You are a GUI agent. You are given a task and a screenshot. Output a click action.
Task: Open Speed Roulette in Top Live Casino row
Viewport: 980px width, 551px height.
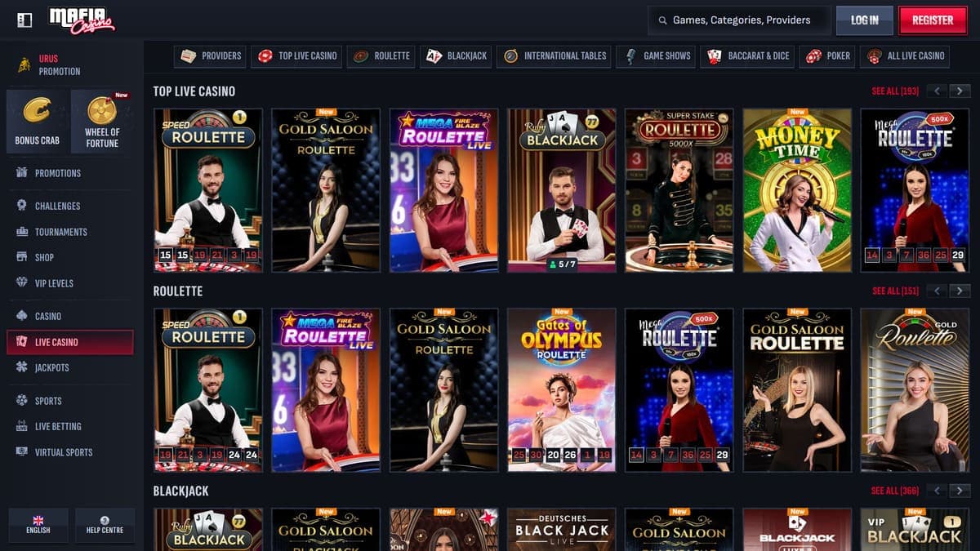tap(208, 190)
